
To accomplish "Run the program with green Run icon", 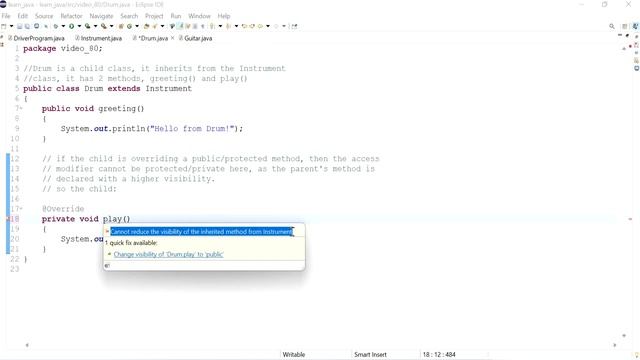I will point(71,26).
